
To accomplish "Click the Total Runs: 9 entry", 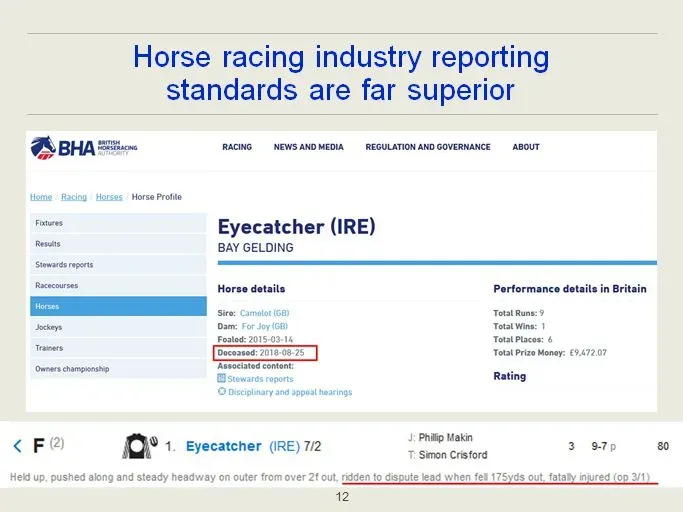I will [x=518, y=313].
